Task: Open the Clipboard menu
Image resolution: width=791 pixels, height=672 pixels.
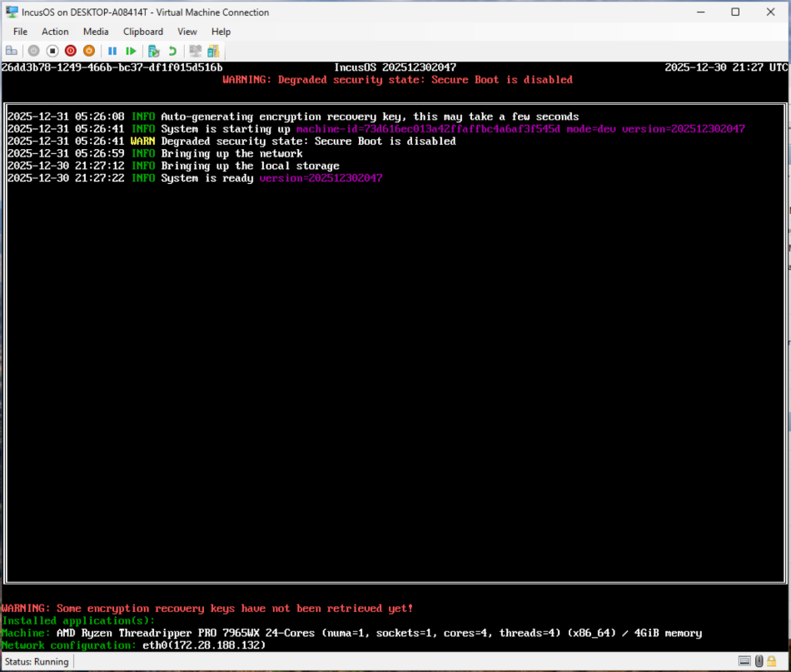Action: [142, 31]
